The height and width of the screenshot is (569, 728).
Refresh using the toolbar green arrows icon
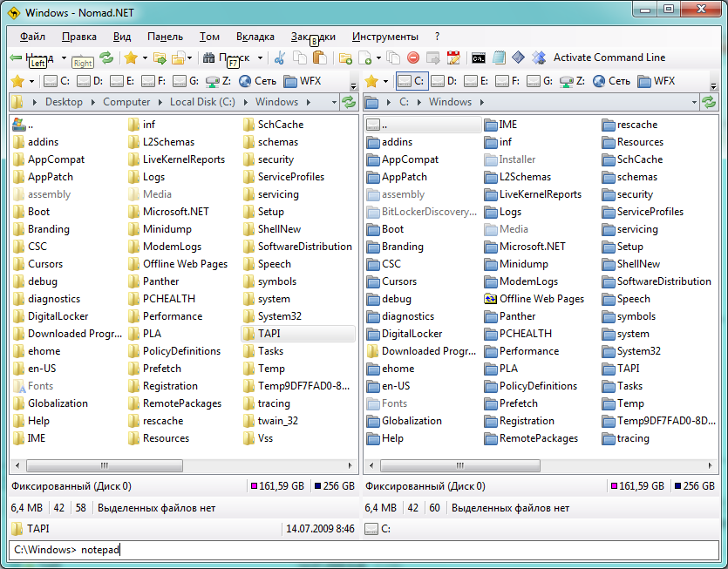tap(106, 58)
